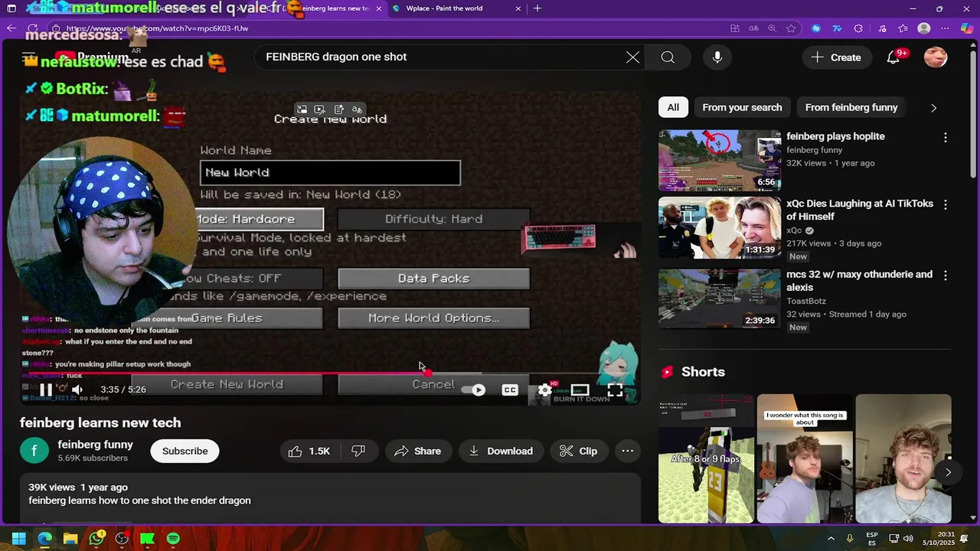Viewport: 980px width, 551px height.
Task: Show more filter chips with right arrow
Action: coord(933,108)
